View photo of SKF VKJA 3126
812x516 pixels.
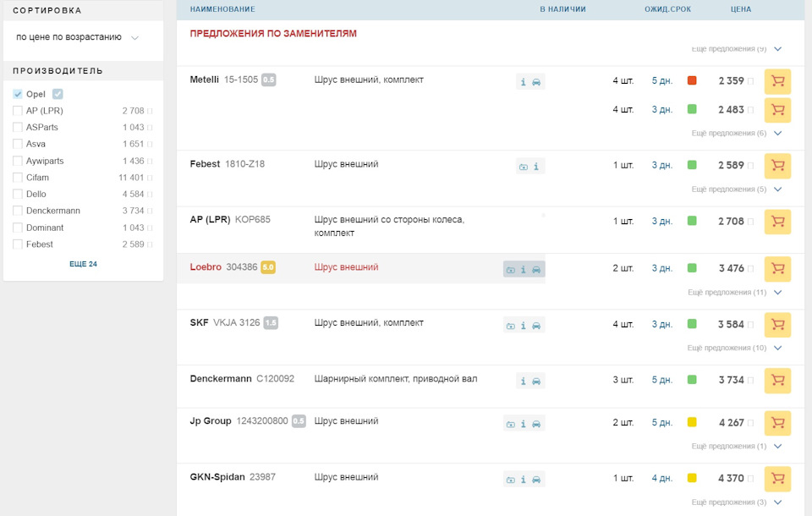tap(511, 326)
